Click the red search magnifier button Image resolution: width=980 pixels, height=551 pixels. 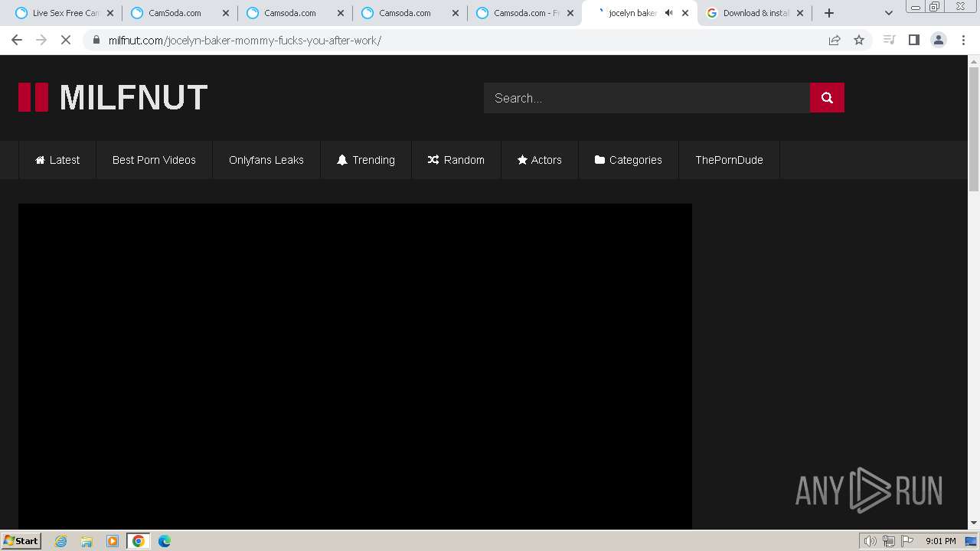[827, 98]
